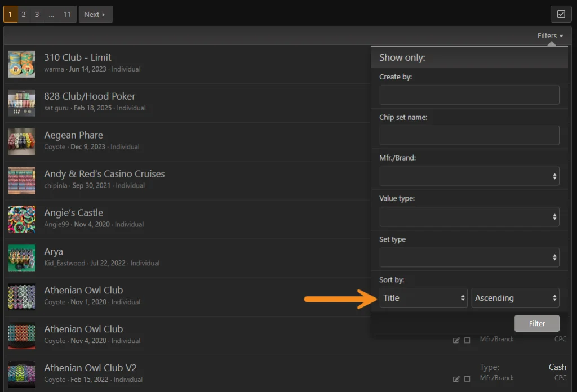This screenshot has width=577, height=392.
Task: Open the Aegean Phare chip thumbnail
Action: pos(22,141)
